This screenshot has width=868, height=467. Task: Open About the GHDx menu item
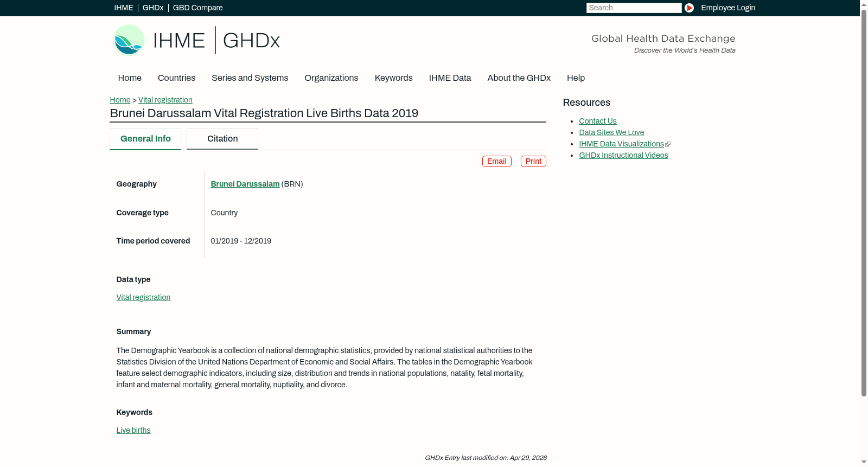point(519,78)
